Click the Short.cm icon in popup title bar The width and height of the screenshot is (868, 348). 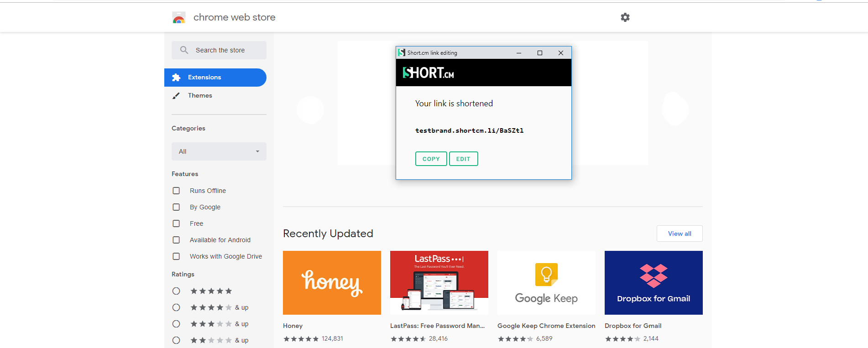click(x=402, y=53)
